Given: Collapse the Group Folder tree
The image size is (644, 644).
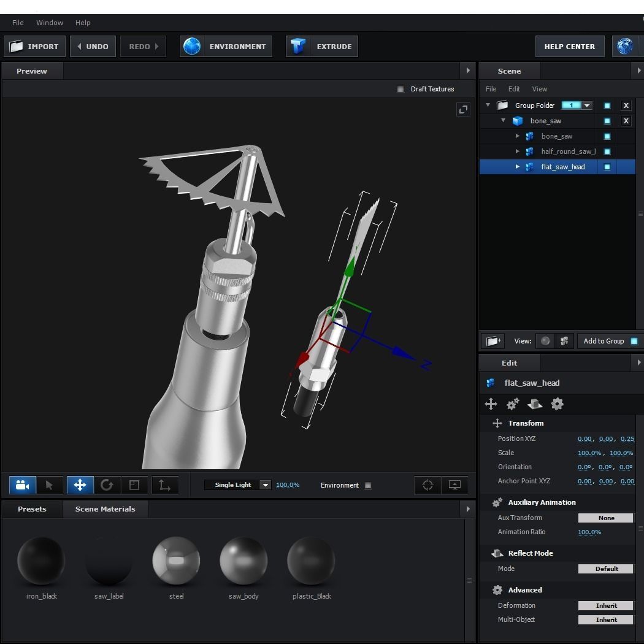Looking at the screenshot, I should coord(488,105).
